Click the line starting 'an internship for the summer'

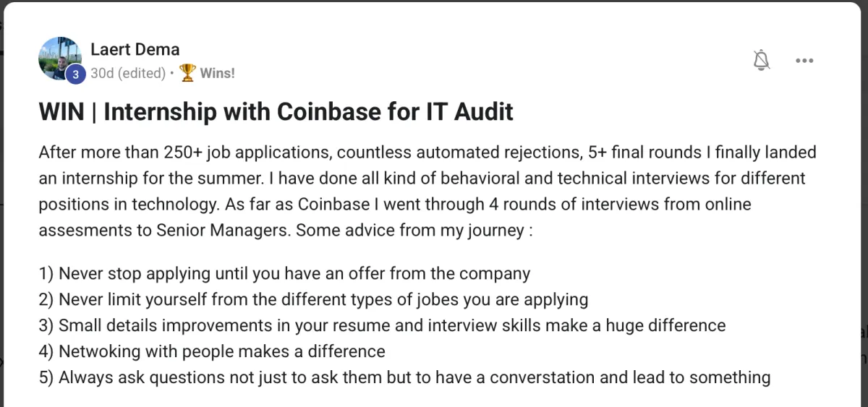pyautogui.click(x=422, y=178)
